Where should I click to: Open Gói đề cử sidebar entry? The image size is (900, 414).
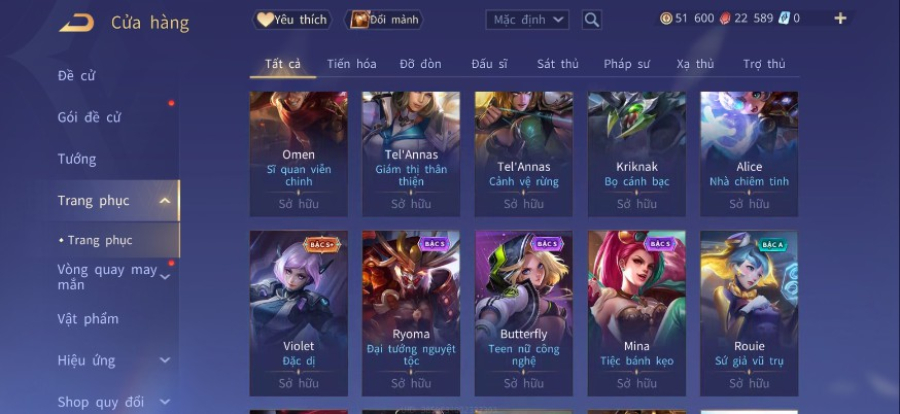click(89, 118)
